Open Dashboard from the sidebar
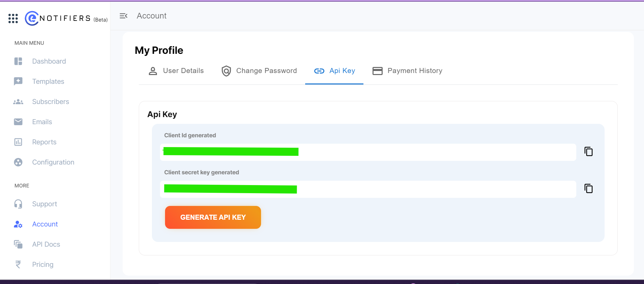Viewport: 644px width, 284px height. (49, 61)
